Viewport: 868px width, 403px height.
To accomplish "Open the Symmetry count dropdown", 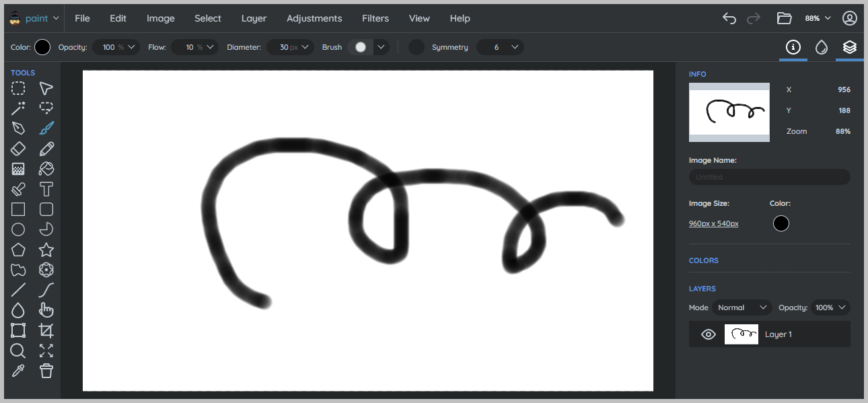I will point(500,47).
